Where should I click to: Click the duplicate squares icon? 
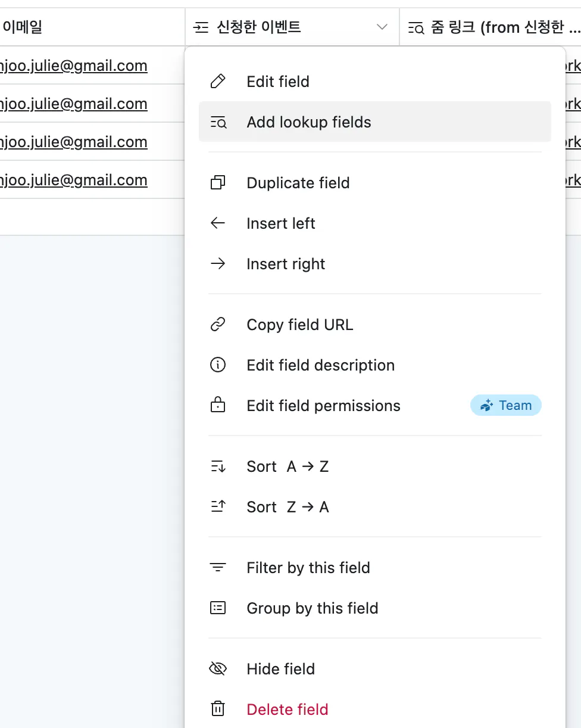point(218,183)
